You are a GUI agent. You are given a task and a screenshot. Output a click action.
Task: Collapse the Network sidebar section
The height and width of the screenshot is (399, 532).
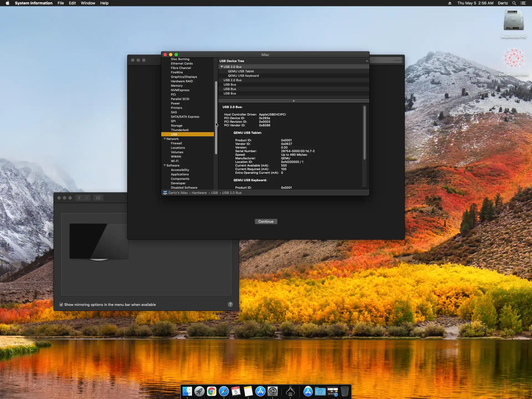[x=165, y=139]
